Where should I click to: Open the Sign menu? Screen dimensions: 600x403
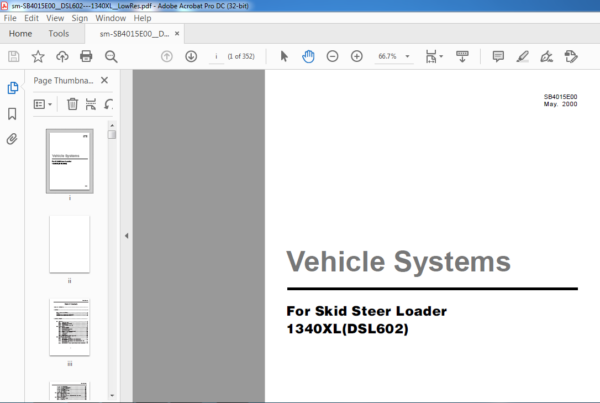coord(80,18)
